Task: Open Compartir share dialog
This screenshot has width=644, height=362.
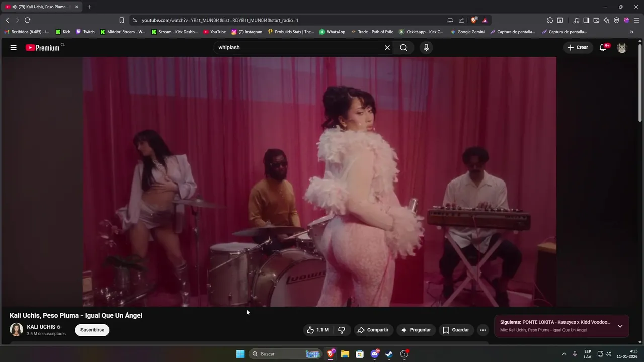Action: tap(373, 330)
